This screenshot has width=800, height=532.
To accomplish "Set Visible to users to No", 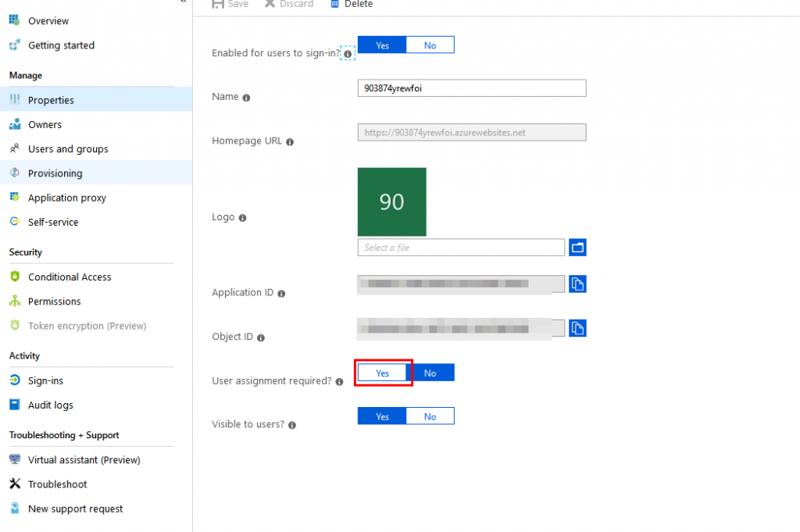I will pyautogui.click(x=430, y=416).
